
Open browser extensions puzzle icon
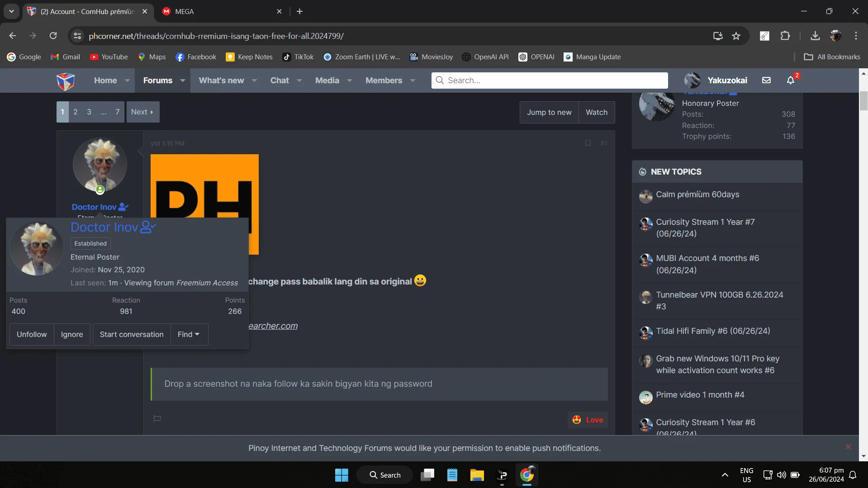(x=785, y=36)
